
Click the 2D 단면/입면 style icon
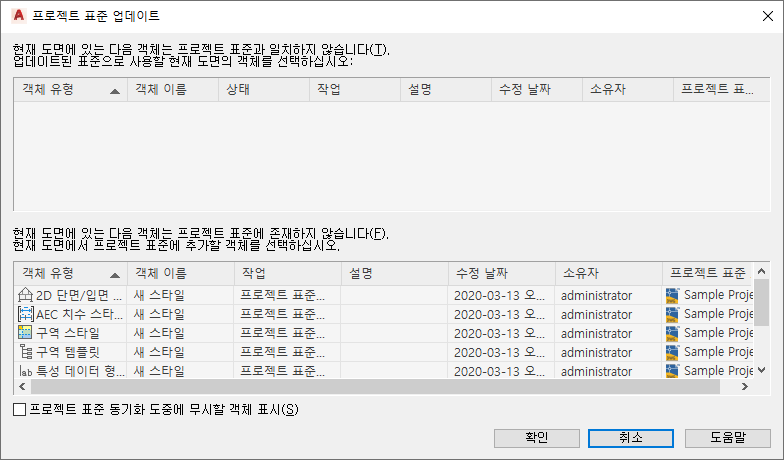tap(25, 295)
